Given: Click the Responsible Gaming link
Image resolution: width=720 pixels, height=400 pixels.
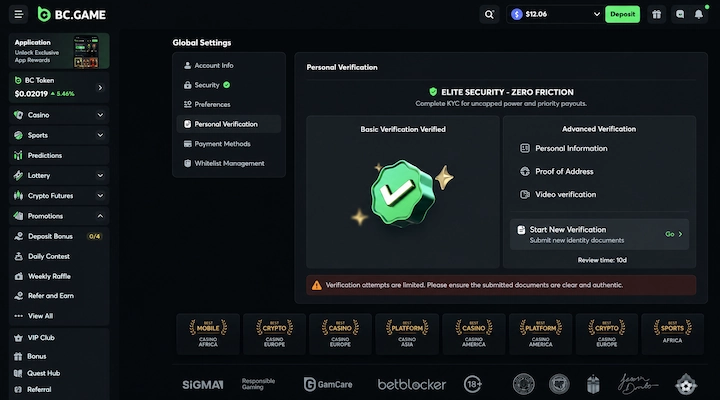Looking at the screenshot, I should click(259, 384).
